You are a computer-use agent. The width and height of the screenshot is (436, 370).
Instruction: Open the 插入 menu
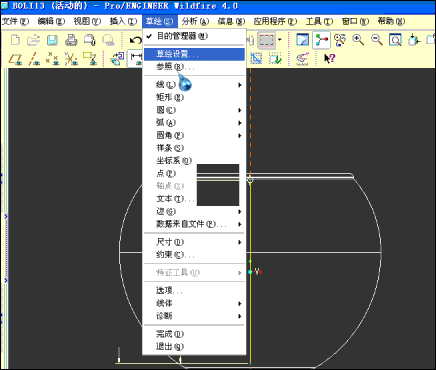point(123,22)
